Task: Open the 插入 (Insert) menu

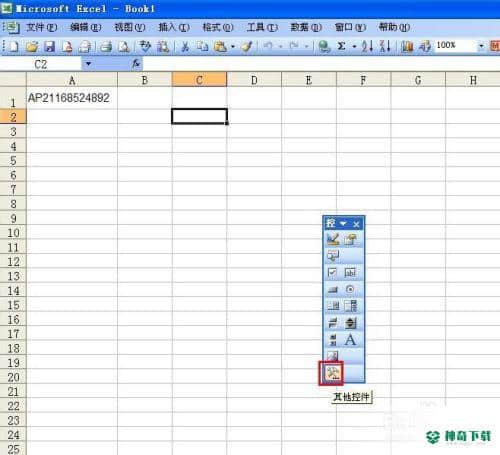Action: (x=174, y=27)
